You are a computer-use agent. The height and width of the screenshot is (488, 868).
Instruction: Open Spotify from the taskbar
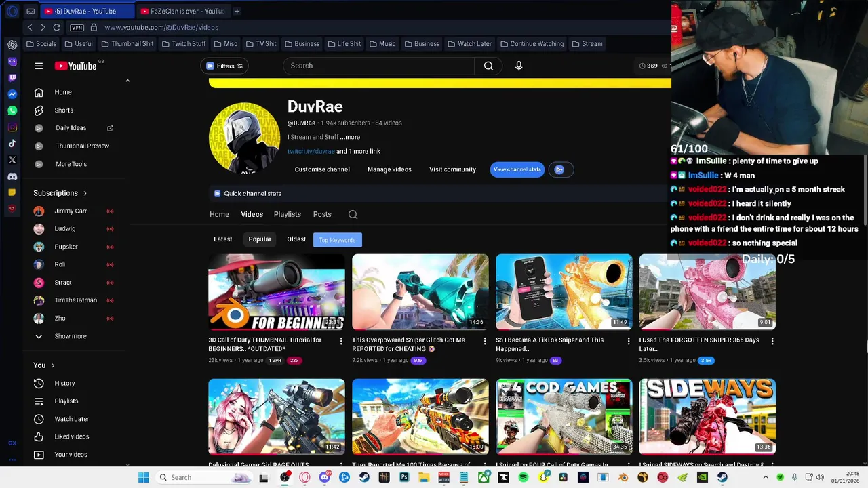(524, 477)
